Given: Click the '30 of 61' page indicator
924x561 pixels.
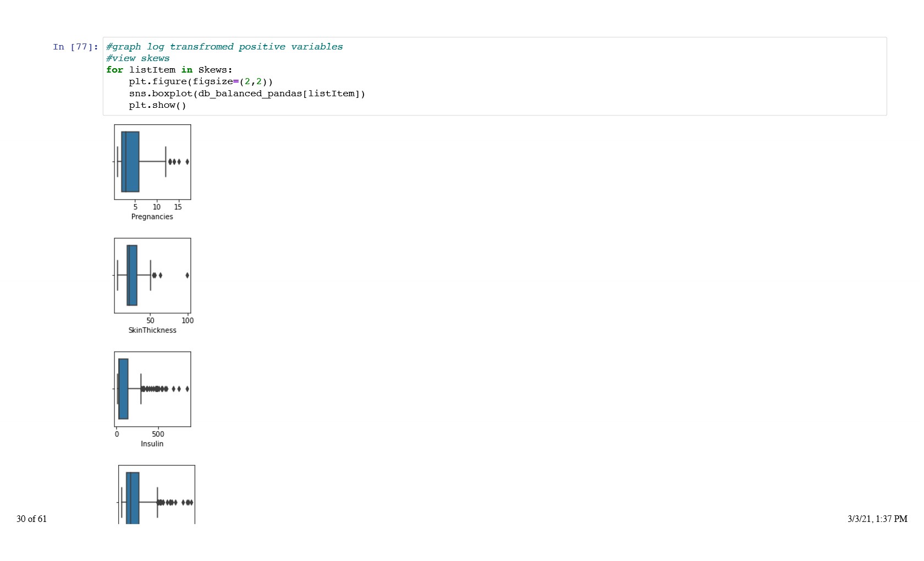Looking at the screenshot, I should point(32,519).
